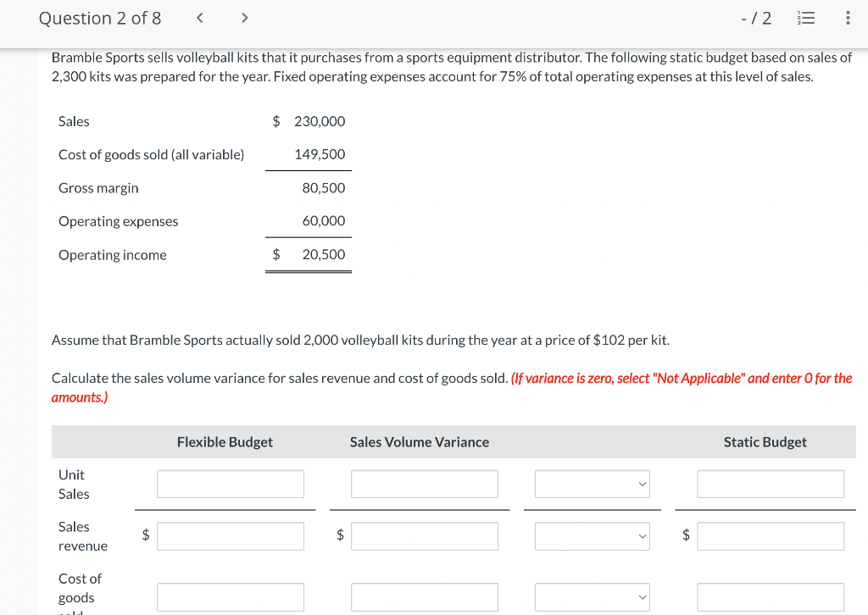Viewport: 868px width, 615px height.
Task: Click the 'Static Budget' column header
Action: coord(765,442)
